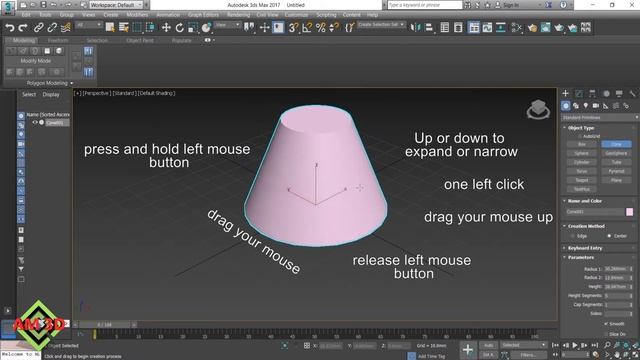
Task: Switch to the Modify command panel icon
Action: point(579,93)
